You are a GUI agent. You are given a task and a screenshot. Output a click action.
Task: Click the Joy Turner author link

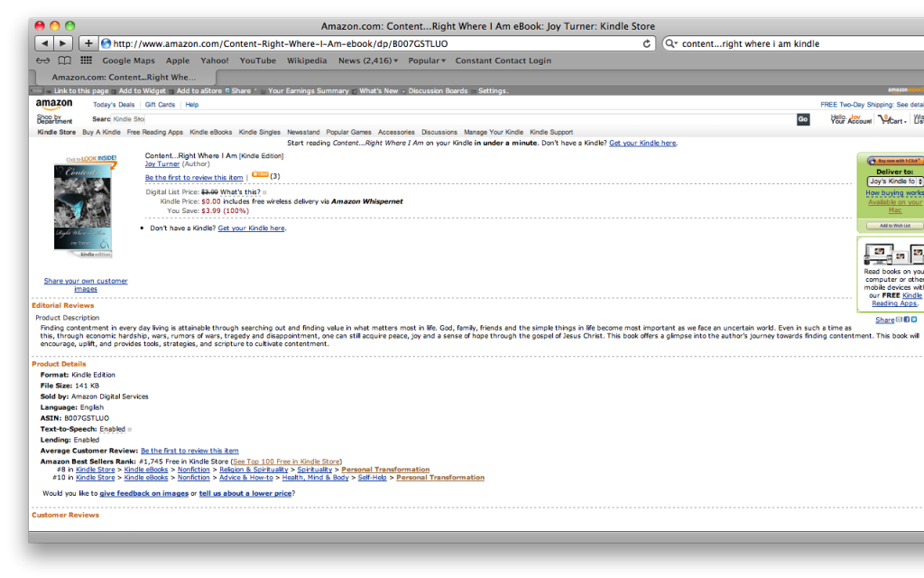coord(162,164)
